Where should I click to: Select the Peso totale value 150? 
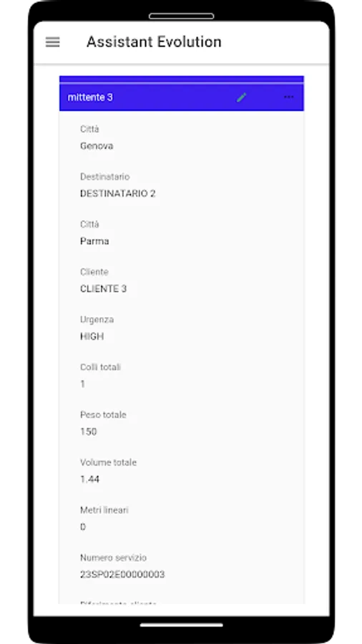[x=89, y=431]
